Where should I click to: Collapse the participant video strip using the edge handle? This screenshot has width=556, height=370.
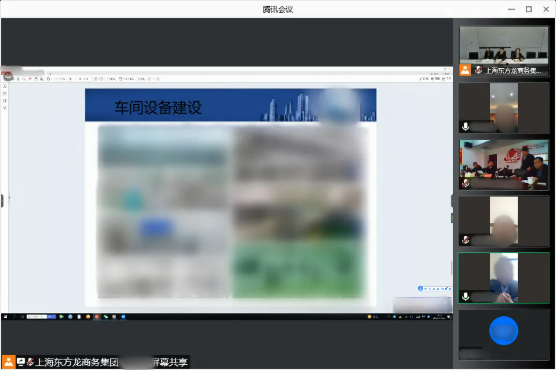(x=452, y=201)
